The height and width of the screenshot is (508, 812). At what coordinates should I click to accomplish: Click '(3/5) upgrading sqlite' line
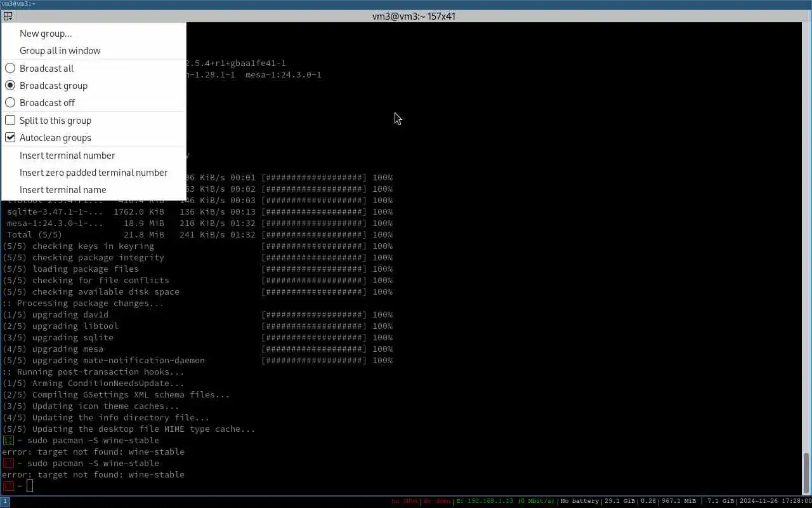tap(58, 338)
